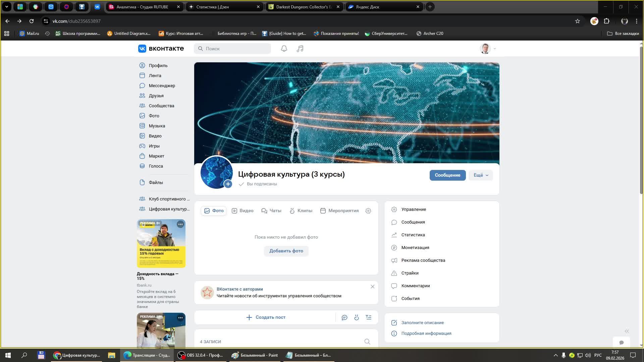The width and height of the screenshot is (644, 362).
Task: Toggle the Вы подписаны subscription status
Action: (x=258, y=184)
